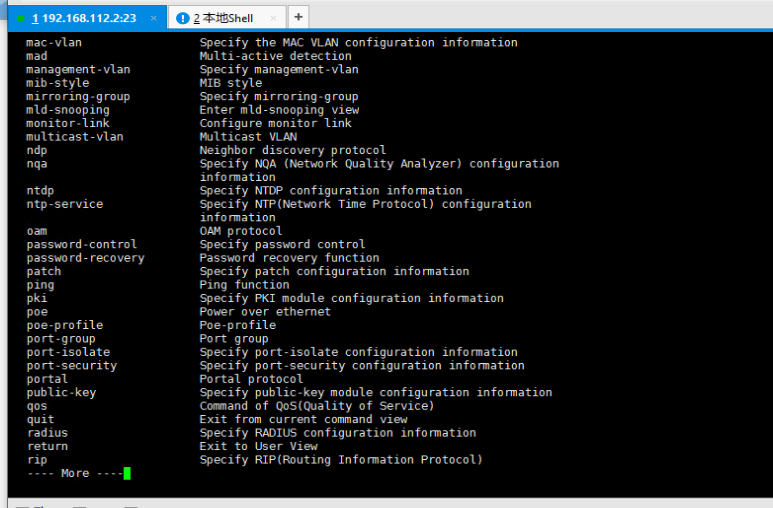
Task: Click the green terminal cursor block
Action: click(127, 473)
